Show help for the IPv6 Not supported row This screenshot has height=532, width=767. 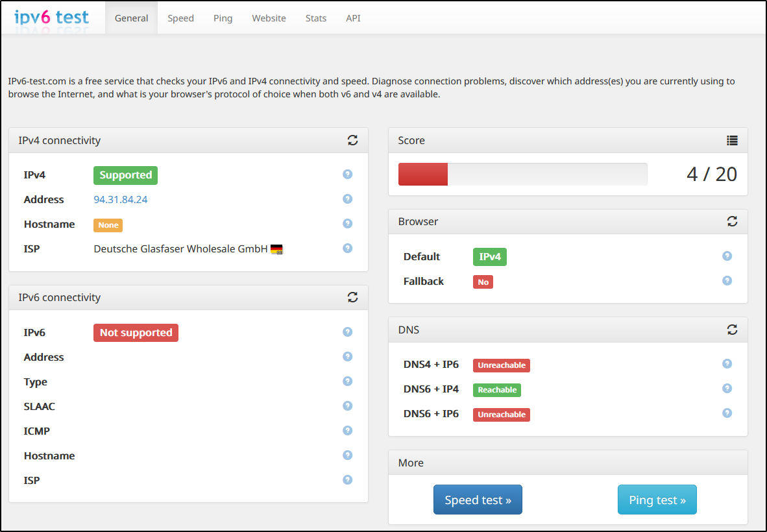tap(347, 332)
